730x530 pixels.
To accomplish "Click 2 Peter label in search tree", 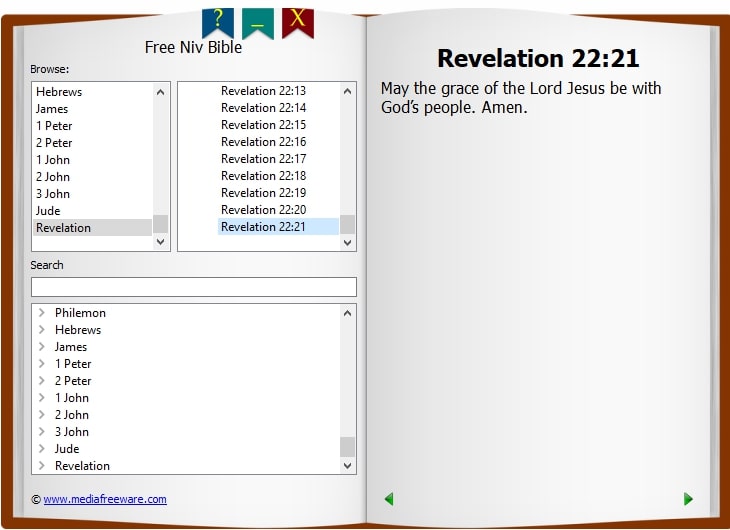I will (73, 381).
